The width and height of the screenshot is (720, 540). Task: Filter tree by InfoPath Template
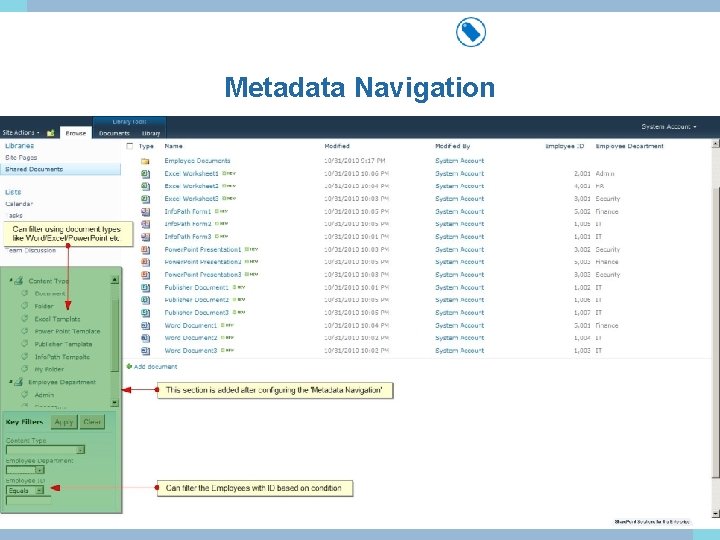[62, 357]
